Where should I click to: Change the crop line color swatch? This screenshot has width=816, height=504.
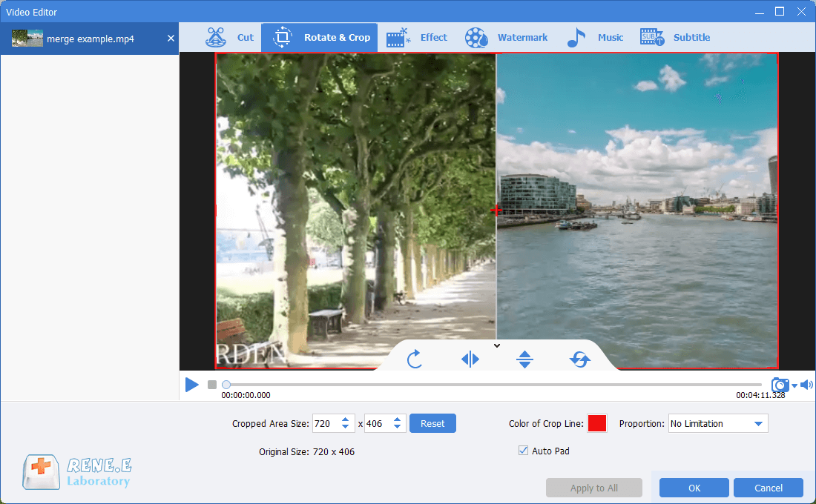[597, 422]
